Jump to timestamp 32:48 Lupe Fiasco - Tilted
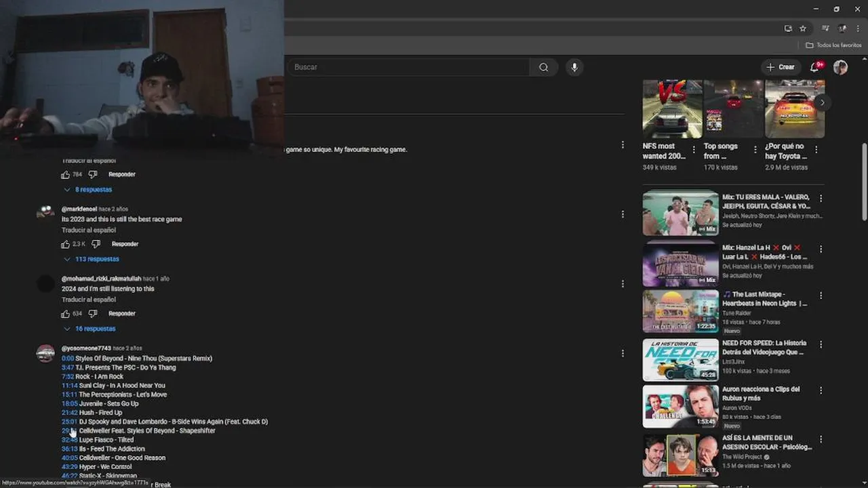This screenshot has width=868, height=488. [x=69, y=440]
